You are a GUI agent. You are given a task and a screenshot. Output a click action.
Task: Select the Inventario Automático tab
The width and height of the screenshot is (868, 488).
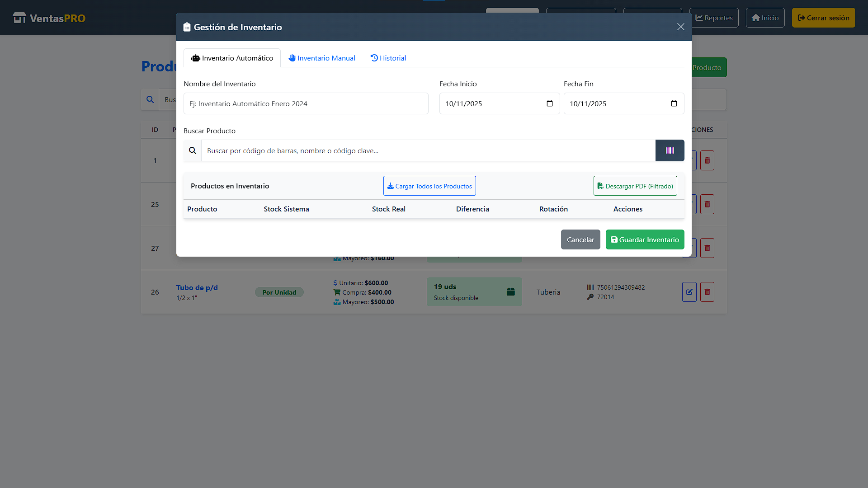point(232,58)
